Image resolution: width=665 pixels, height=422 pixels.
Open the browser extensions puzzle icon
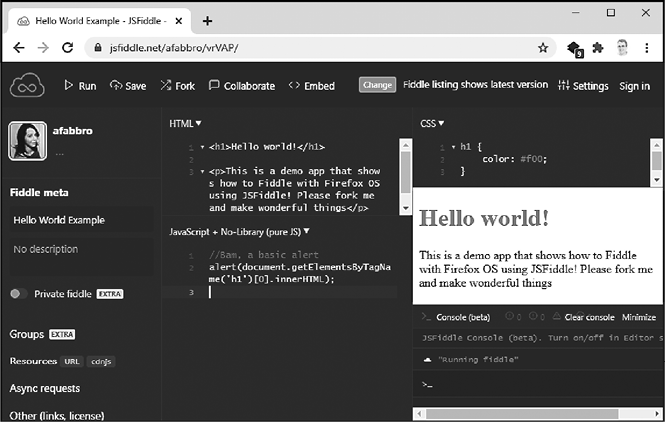pos(598,47)
